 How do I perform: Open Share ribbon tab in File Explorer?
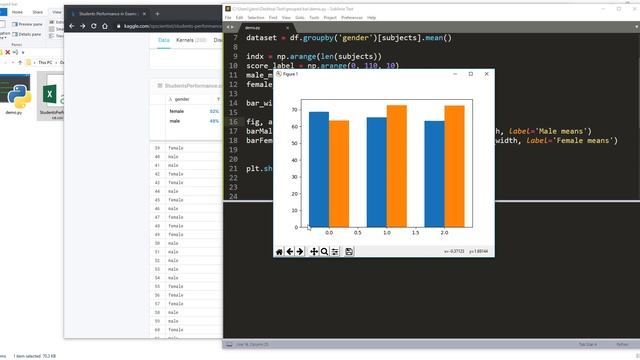point(38,12)
